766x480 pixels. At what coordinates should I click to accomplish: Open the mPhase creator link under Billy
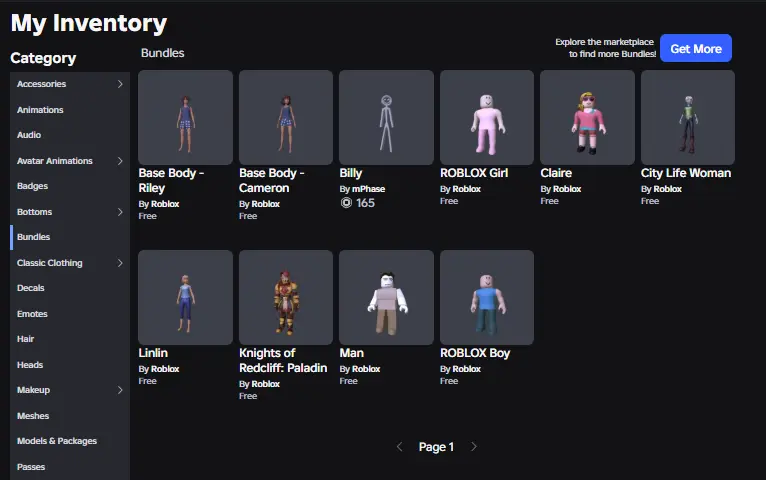coord(368,189)
